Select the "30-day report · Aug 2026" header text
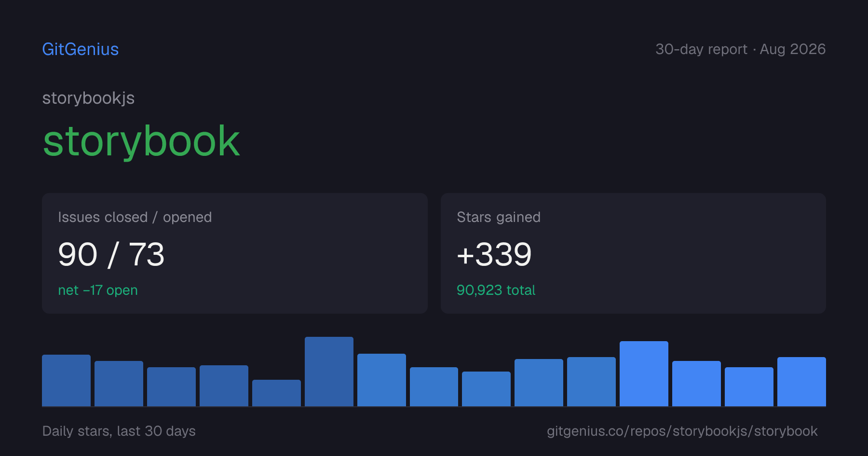This screenshot has width=868, height=456. pyautogui.click(x=740, y=49)
